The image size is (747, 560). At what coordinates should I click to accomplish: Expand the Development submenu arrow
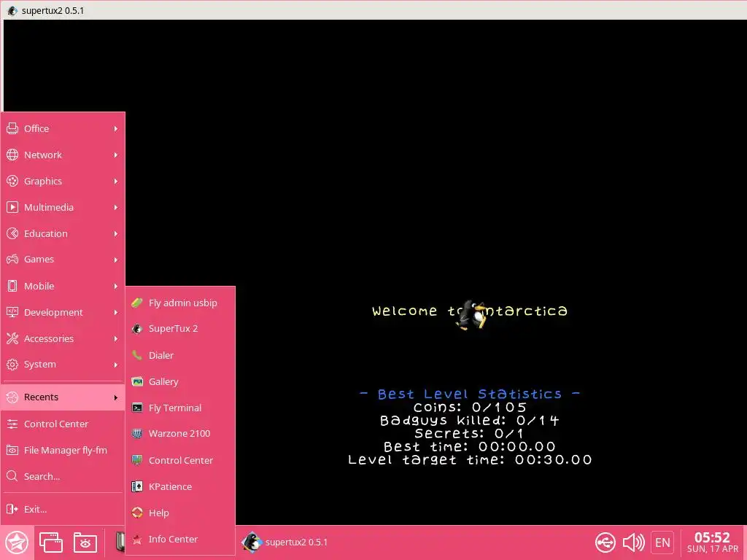pos(116,312)
